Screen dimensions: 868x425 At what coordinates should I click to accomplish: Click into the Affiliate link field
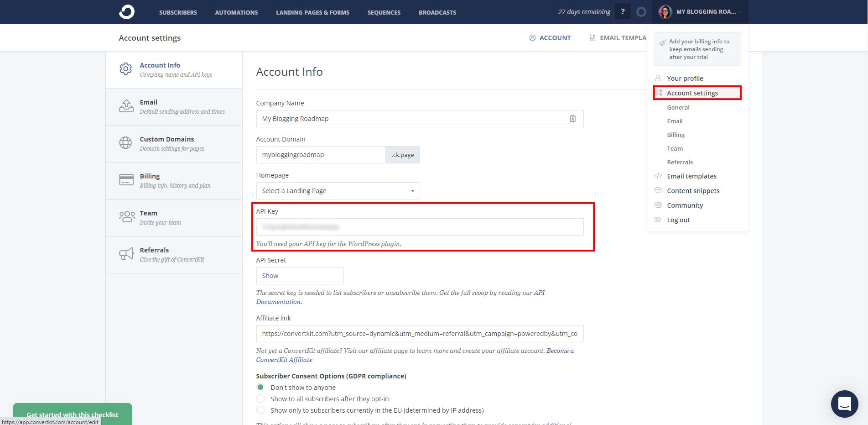point(420,334)
